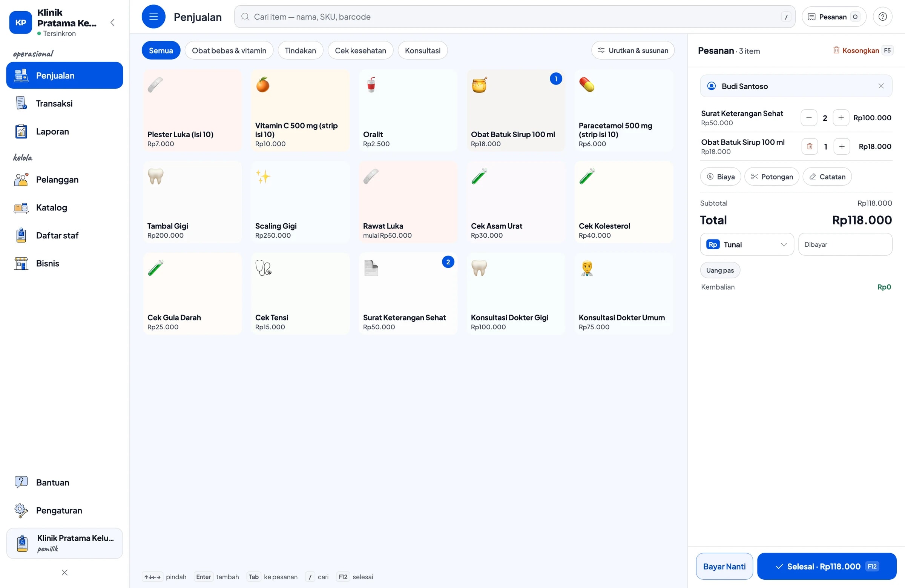Add Konsultasi Dokter Umum

click(624, 293)
